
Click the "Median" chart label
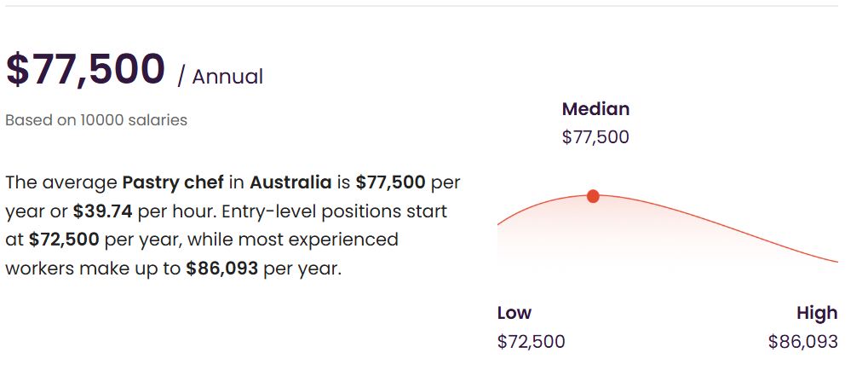click(595, 109)
